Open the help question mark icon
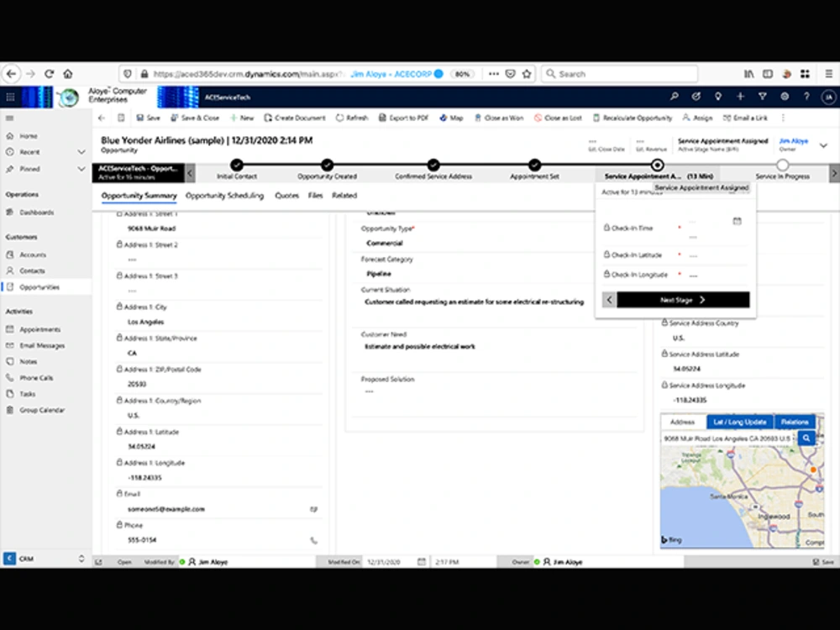840x630 pixels. click(806, 97)
